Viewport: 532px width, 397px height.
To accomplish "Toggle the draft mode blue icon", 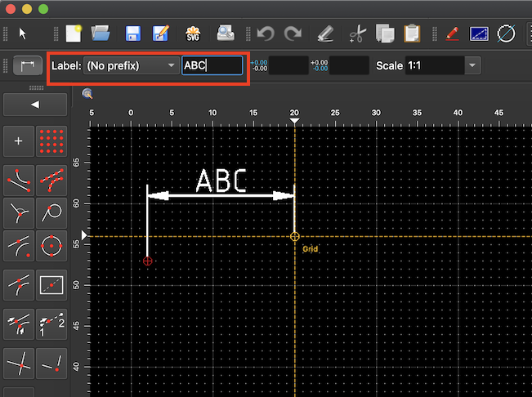I will pyautogui.click(x=479, y=33).
